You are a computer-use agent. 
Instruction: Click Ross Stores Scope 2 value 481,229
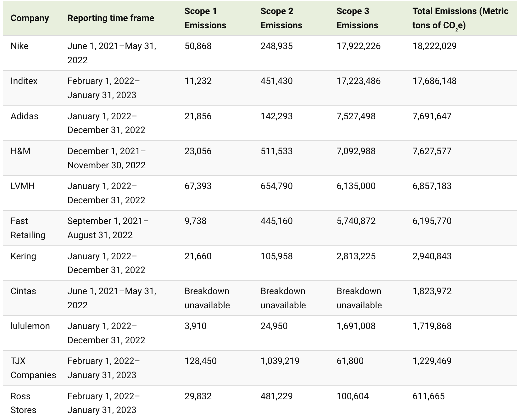277,396
